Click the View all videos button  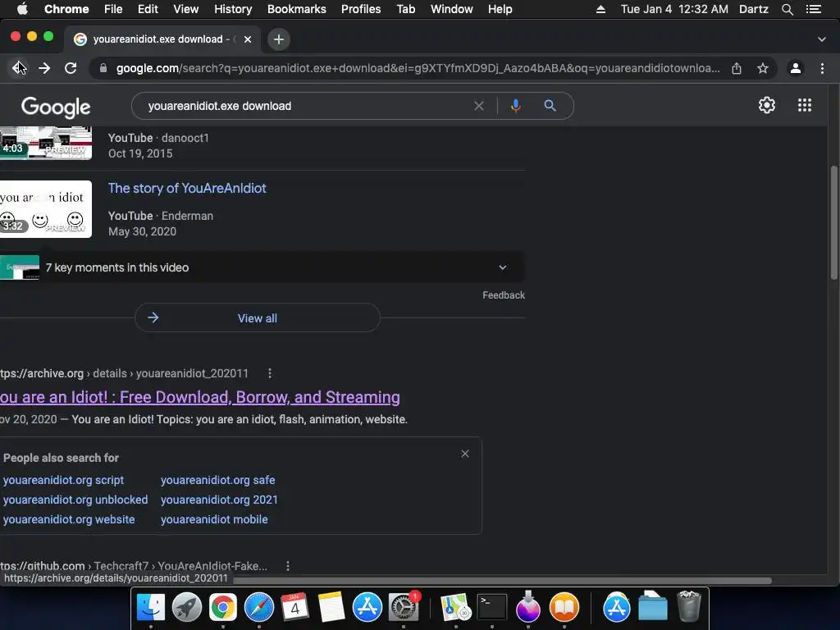[x=257, y=317]
